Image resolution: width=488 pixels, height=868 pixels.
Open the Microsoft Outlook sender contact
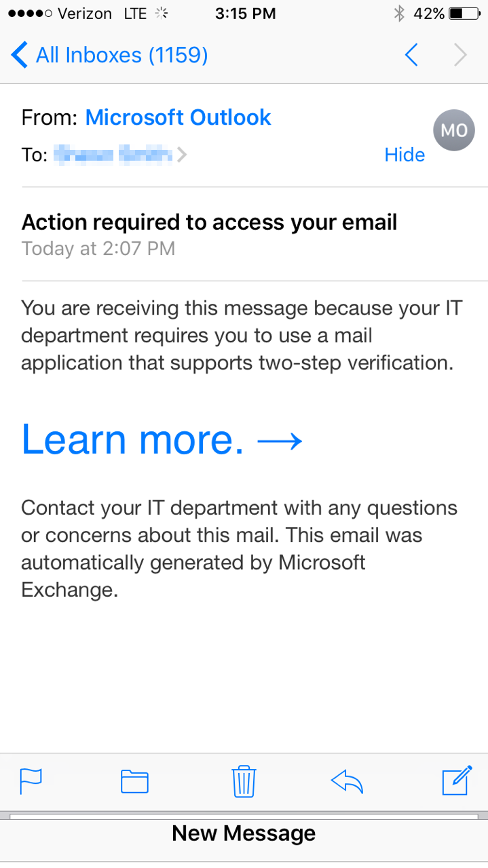tap(178, 117)
